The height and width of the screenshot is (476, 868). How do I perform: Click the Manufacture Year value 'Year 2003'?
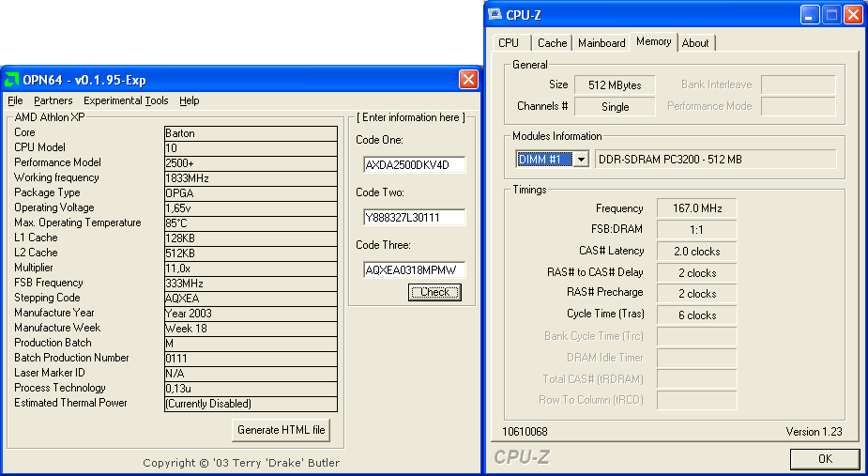pyautogui.click(x=251, y=313)
